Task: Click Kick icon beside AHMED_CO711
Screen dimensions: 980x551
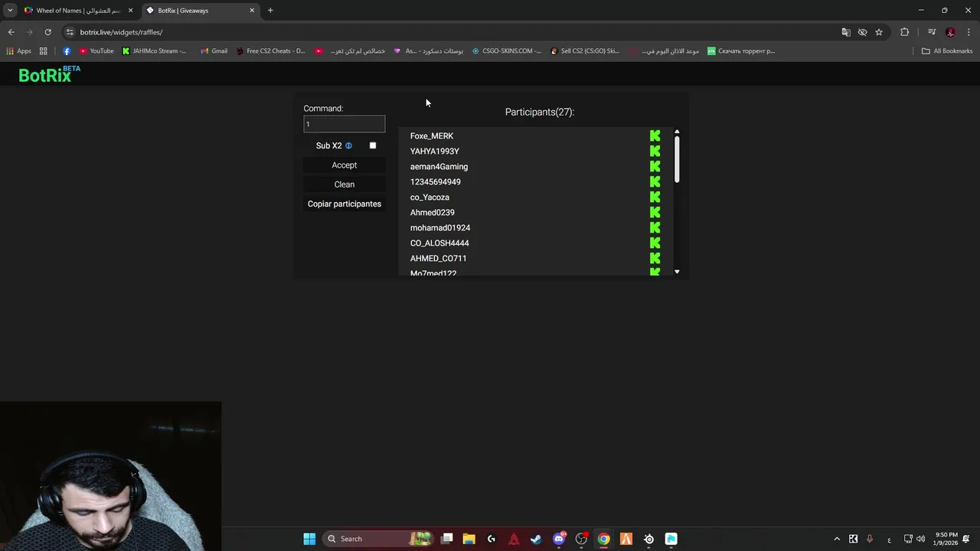Action: point(655,259)
